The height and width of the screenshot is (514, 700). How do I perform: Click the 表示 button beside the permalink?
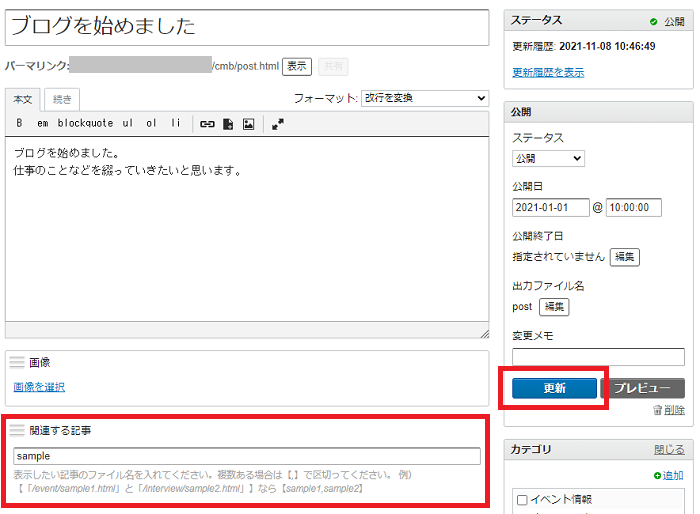[x=297, y=67]
